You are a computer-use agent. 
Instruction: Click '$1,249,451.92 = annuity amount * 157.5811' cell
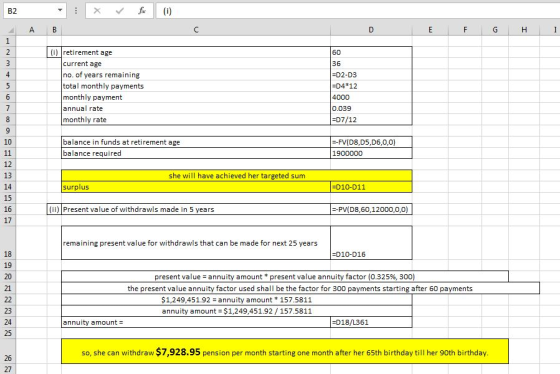pyautogui.click(x=237, y=299)
